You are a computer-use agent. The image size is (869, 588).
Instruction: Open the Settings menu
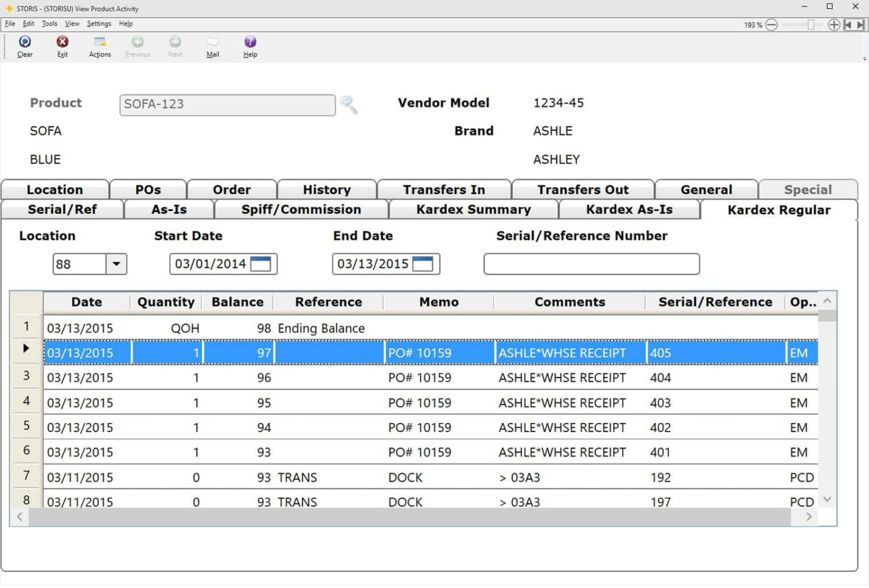pos(98,24)
